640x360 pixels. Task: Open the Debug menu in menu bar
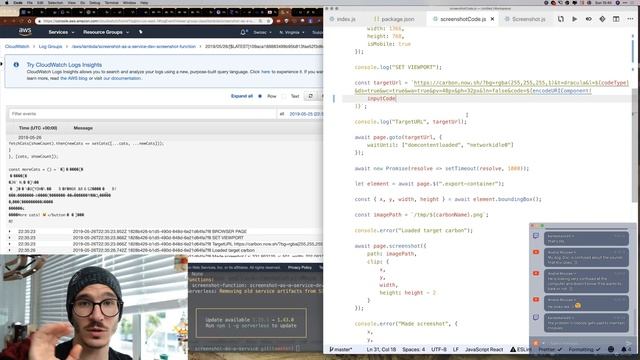[94, 2]
